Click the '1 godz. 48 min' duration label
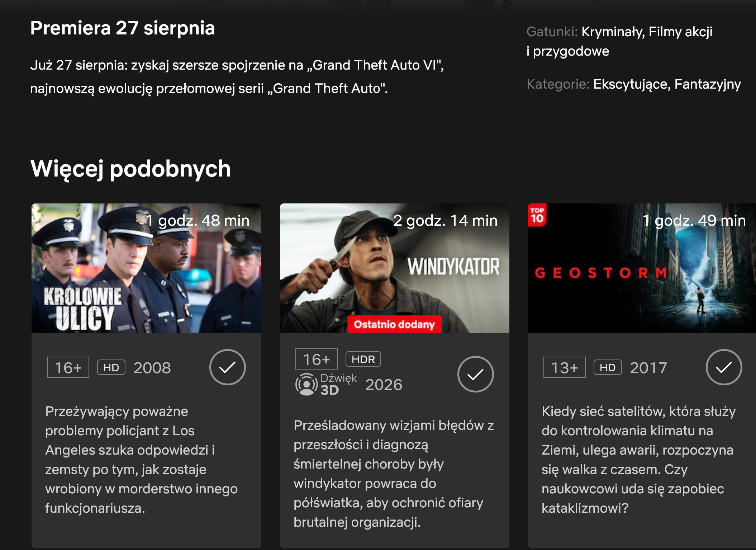 pyautogui.click(x=198, y=220)
